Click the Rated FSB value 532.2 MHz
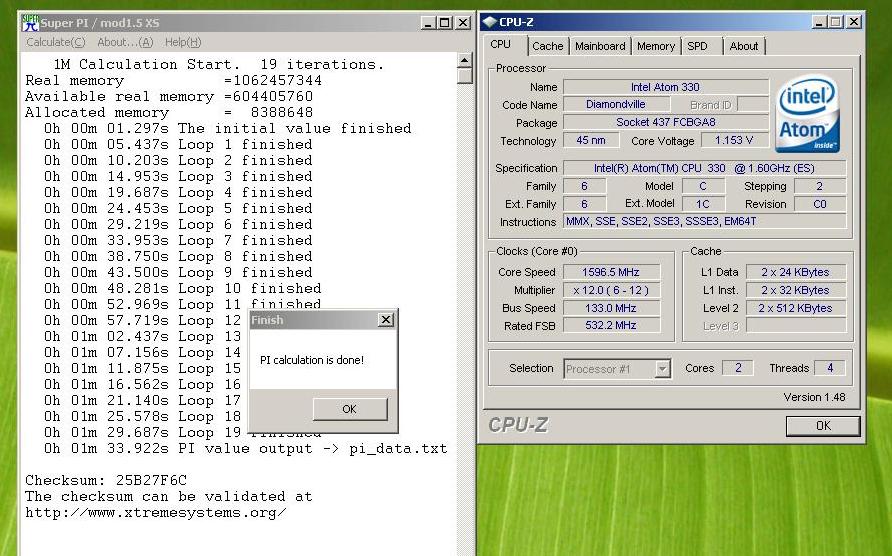892x556 pixels. click(611, 326)
